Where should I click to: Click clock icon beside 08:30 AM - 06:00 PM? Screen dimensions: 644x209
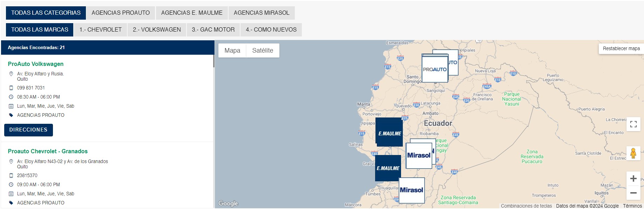click(x=11, y=97)
